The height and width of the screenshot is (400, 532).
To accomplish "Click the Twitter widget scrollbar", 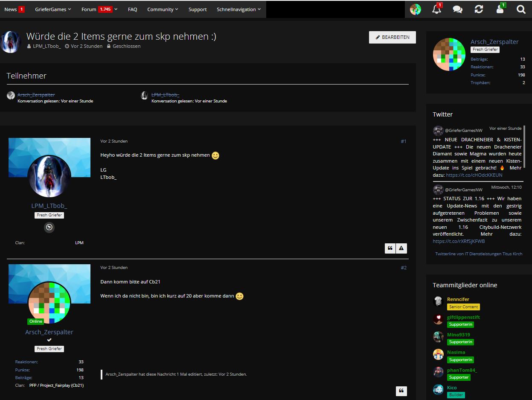I will (x=524, y=146).
